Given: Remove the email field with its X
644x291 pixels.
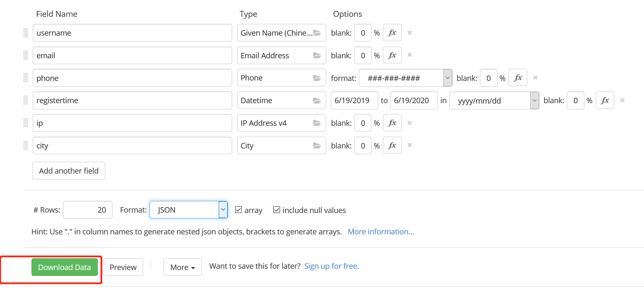Looking at the screenshot, I should tap(410, 55).
